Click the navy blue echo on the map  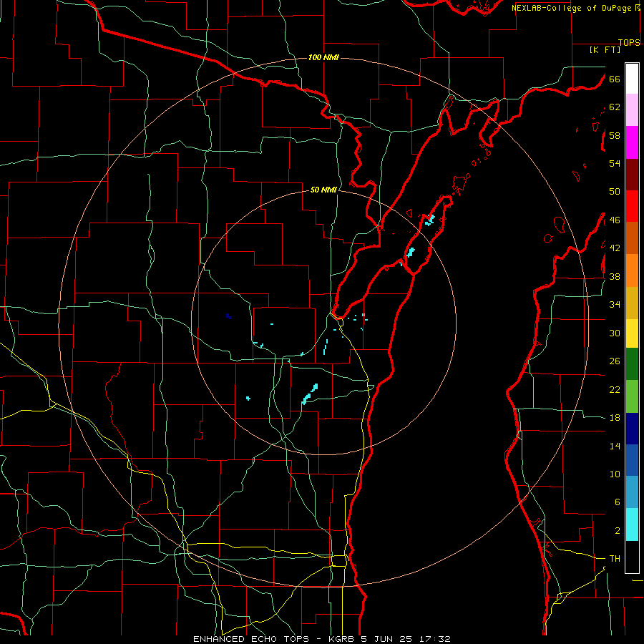click(229, 316)
